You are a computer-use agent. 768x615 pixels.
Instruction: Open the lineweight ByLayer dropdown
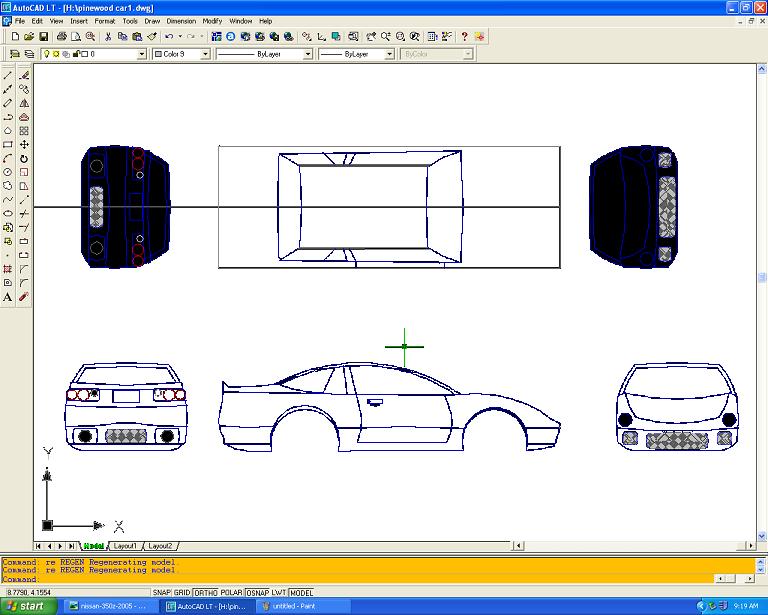click(389, 54)
